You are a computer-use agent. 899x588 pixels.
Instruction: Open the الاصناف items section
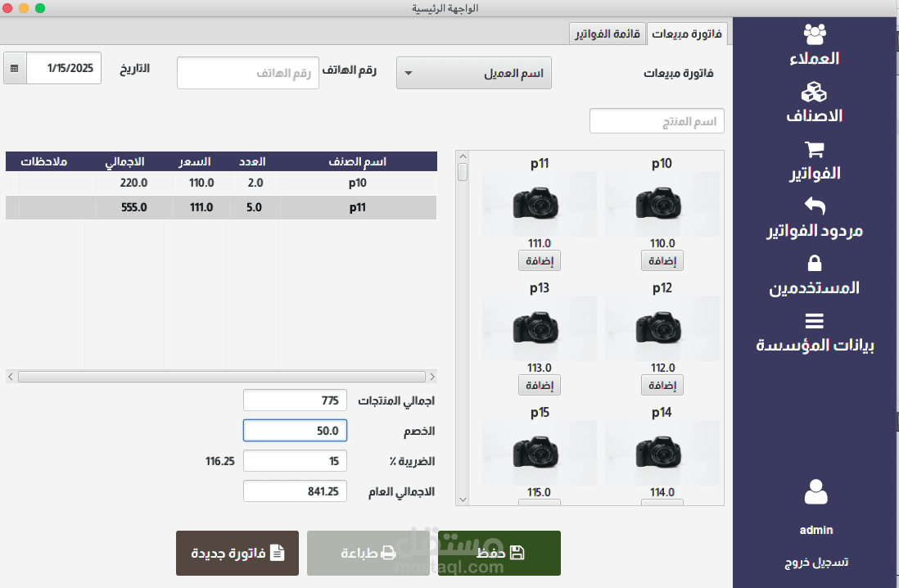[815, 98]
